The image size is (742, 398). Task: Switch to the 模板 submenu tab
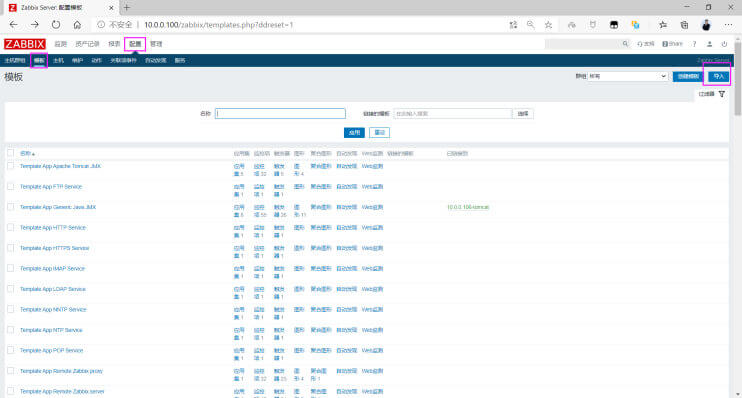39,61
